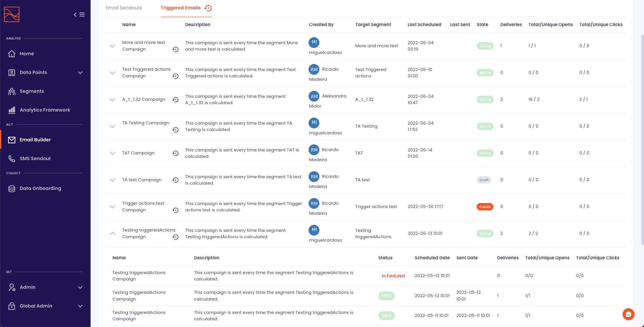Viewport: 644px width, 327px height.
Task: Click Active badge in A_t_1.32 row
Action: (x=485, y=100)
